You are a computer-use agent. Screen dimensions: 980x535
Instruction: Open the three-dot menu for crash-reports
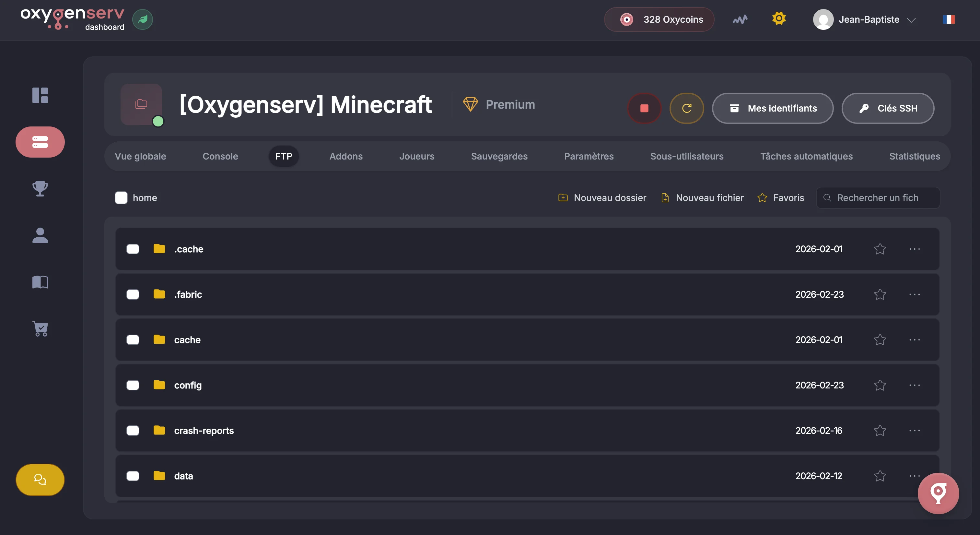pyautogui.click(x=914, y=431)
